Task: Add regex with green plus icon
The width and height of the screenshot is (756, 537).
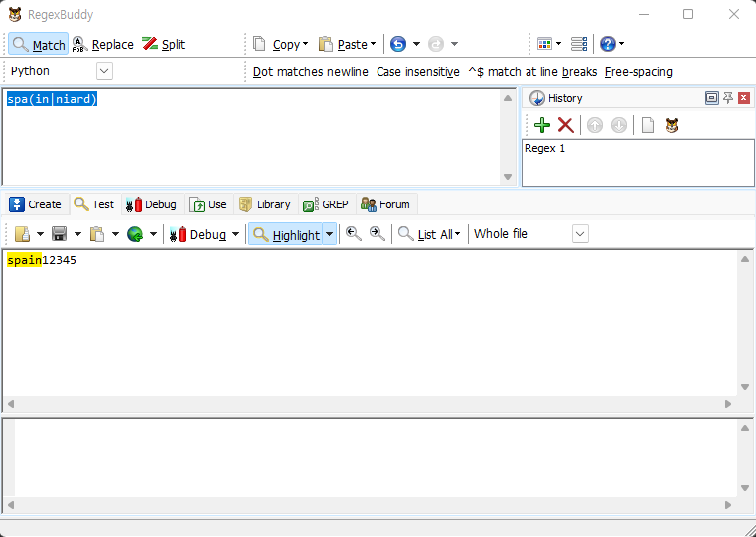Action: (542, 125)
